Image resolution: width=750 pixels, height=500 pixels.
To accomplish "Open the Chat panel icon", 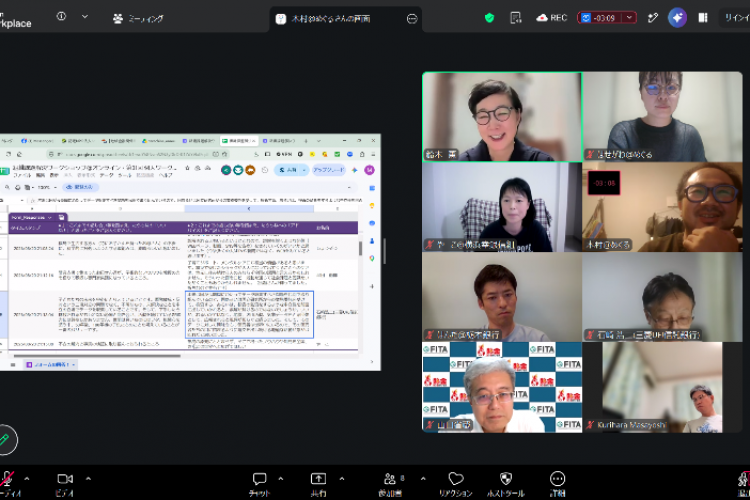I will tap(259, 479).
